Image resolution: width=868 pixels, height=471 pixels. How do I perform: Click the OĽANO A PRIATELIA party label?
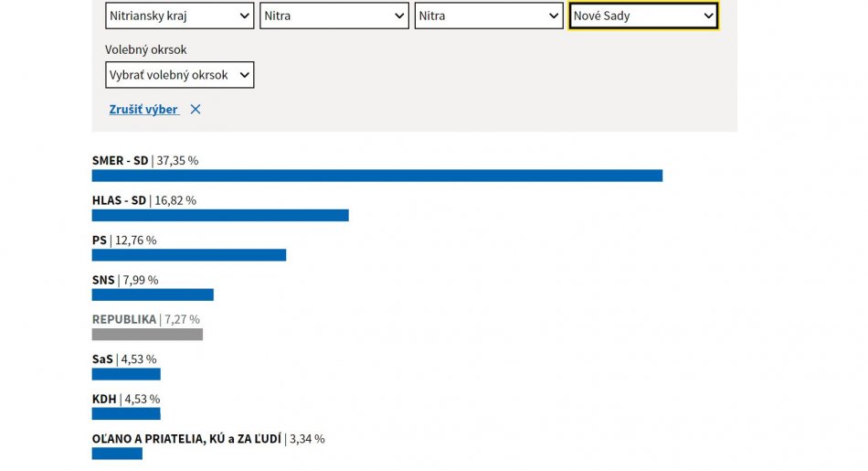(x=187, y=439)
